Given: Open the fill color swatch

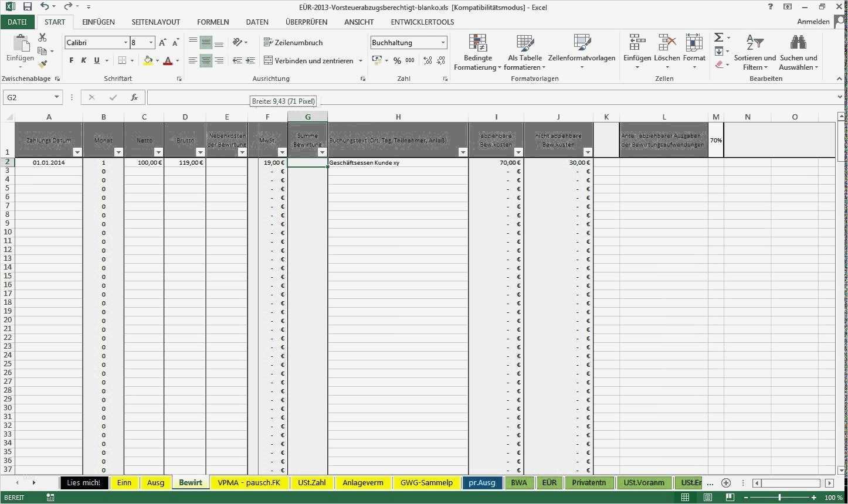Looking at the screenshot, I should click(148, 60).
